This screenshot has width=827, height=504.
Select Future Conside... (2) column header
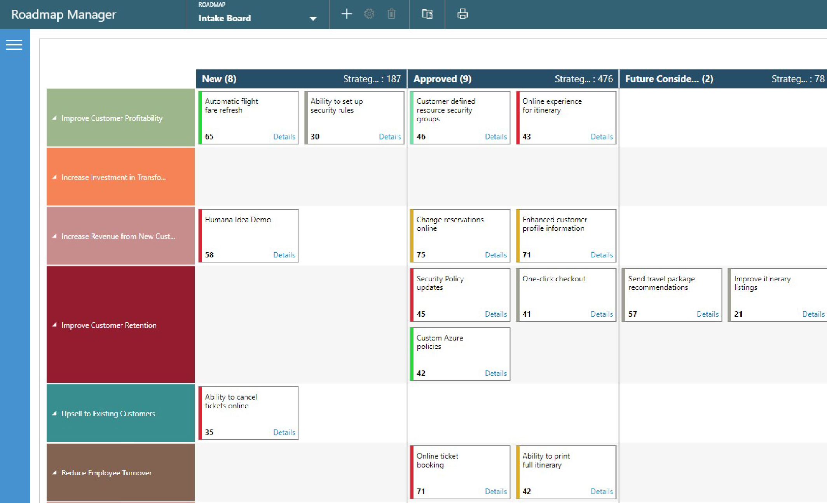click(669, 79)
